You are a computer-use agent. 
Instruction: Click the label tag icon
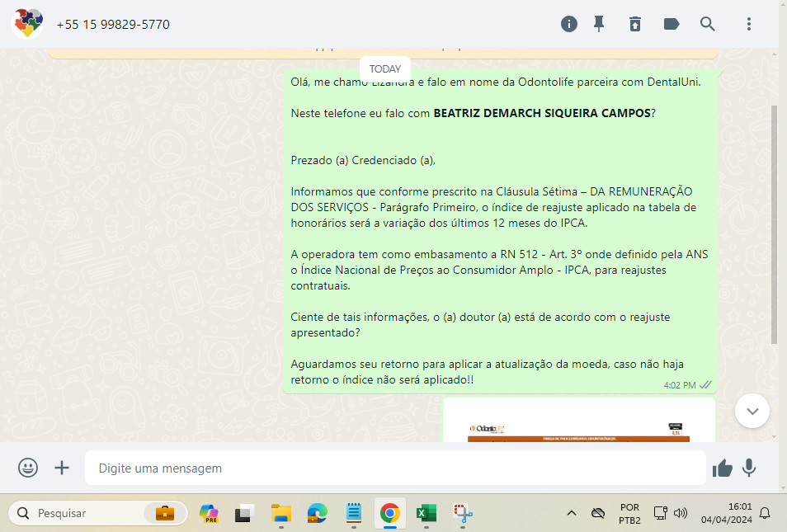(x=672, y=24)
